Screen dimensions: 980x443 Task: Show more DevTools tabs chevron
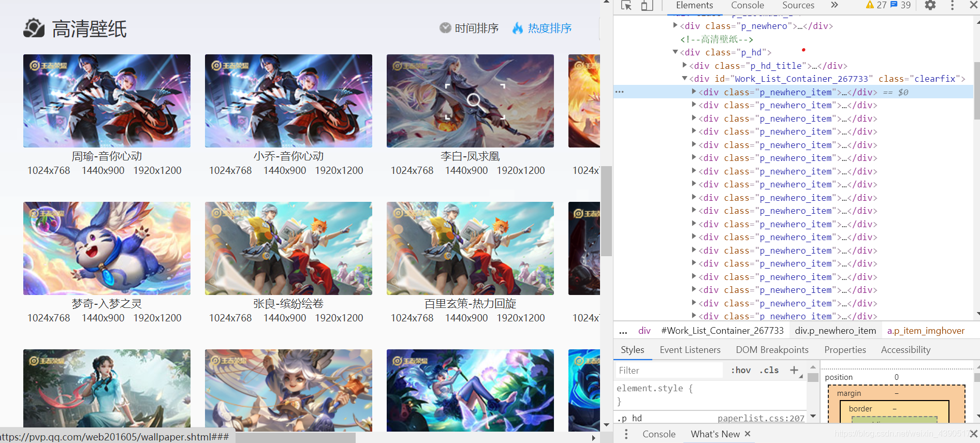834,5
